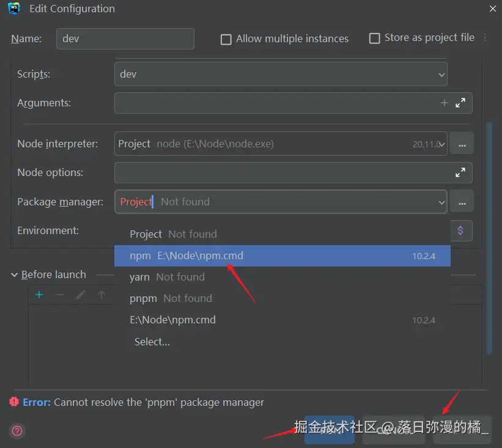Image resolution: width=502 pixels, height=448 pixels.
Task: Remove Before launch task with minus icon
Action: 59,295
